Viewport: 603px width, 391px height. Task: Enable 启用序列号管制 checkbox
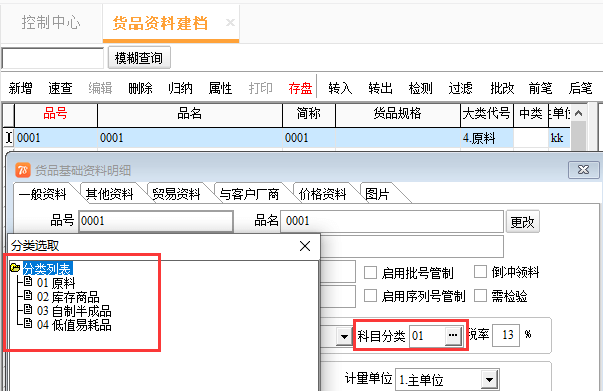pos(370,296)
